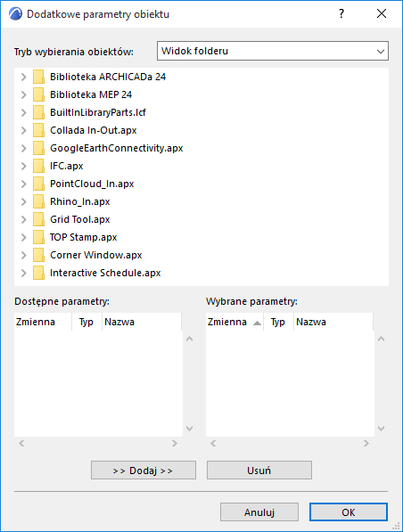Close the Dodatkowe parametry obiektu dialog
This screenshot has height=532, width=403.
pyautogui.click(x=382, y=14)
